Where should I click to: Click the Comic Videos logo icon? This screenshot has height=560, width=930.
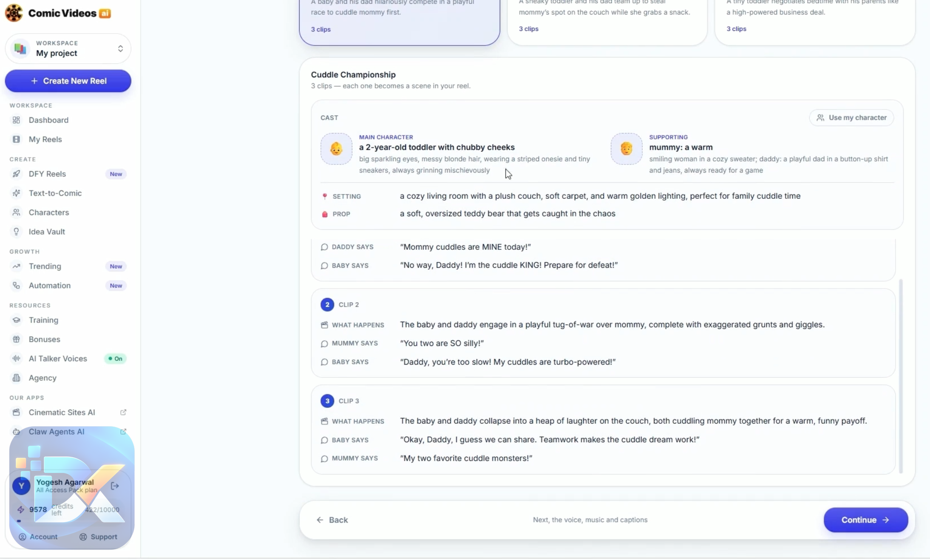point(14,13)
